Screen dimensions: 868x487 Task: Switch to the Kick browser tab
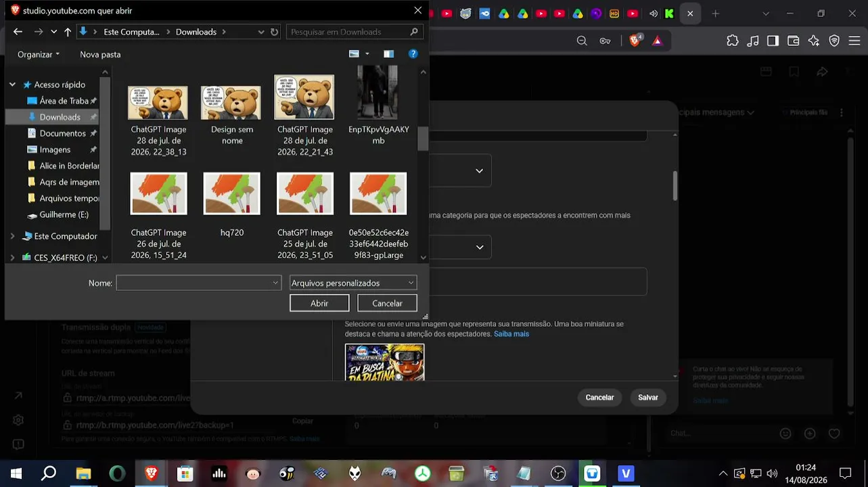(x=669, y=14)
